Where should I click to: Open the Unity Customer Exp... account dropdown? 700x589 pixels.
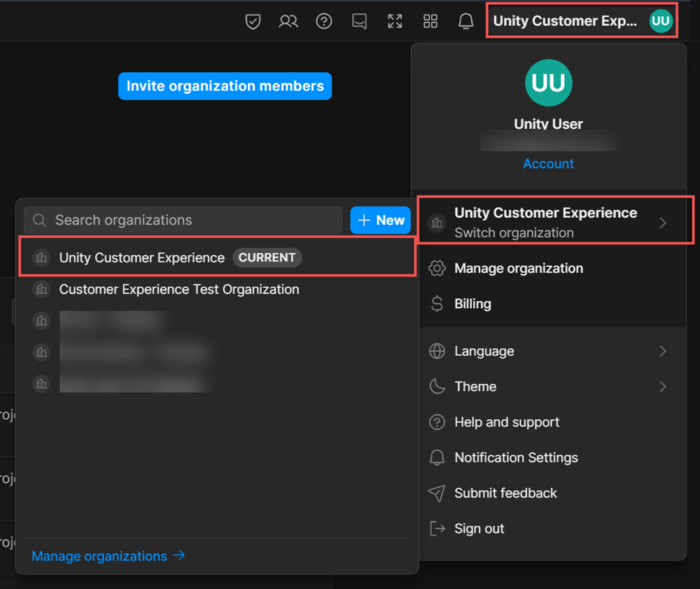click(x=582, y=21)
